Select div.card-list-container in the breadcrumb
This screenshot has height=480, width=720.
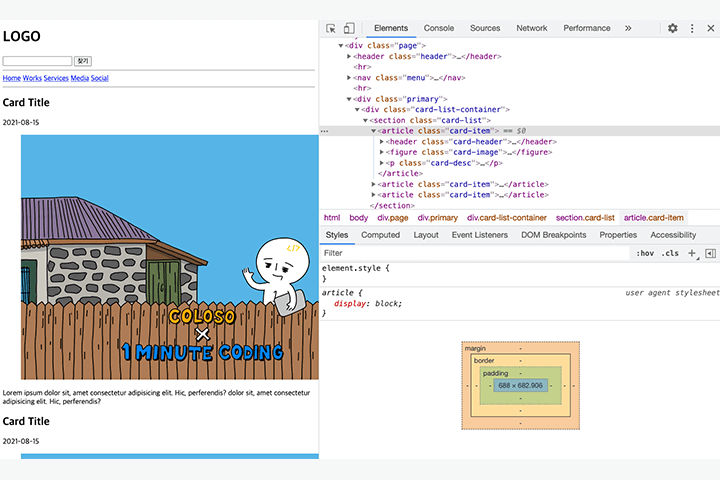tap(507, 218)
